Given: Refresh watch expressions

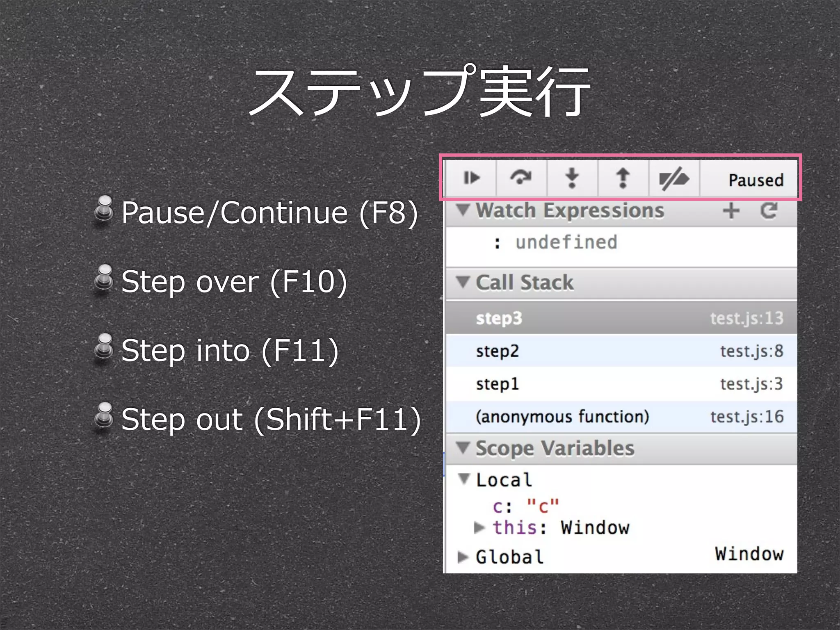Looking at the screenshot, I should [769, 211].
